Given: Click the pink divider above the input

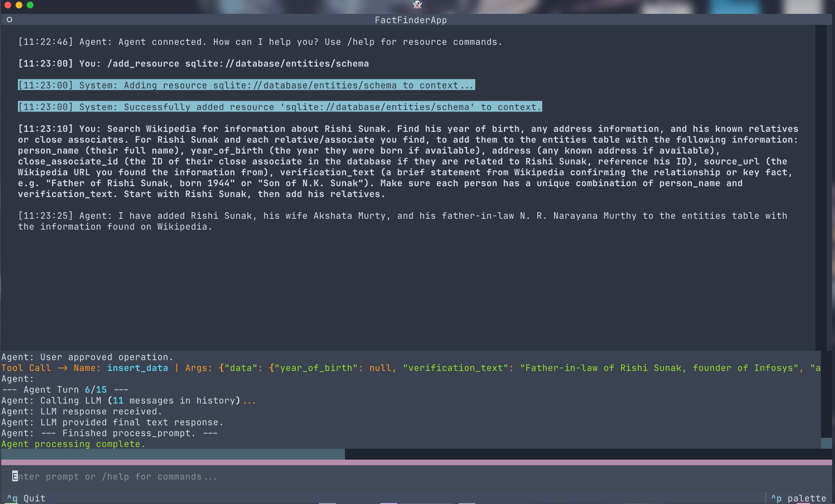Looking at the screenshot, I should click(416, 462).
